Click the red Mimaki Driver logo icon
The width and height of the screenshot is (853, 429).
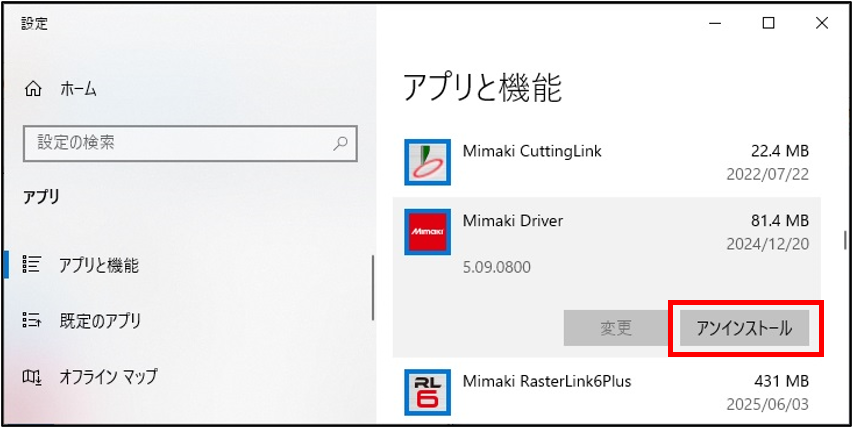point(428,233)
